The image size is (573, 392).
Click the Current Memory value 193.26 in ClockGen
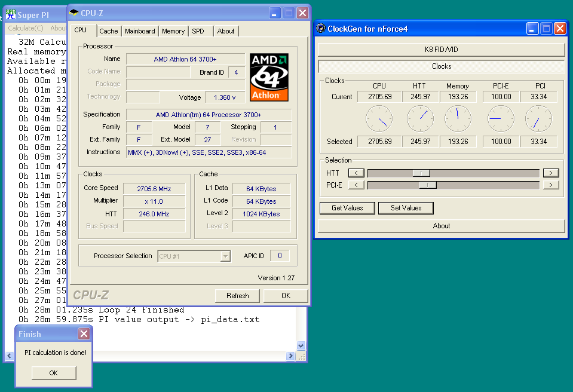click(458, 96)
